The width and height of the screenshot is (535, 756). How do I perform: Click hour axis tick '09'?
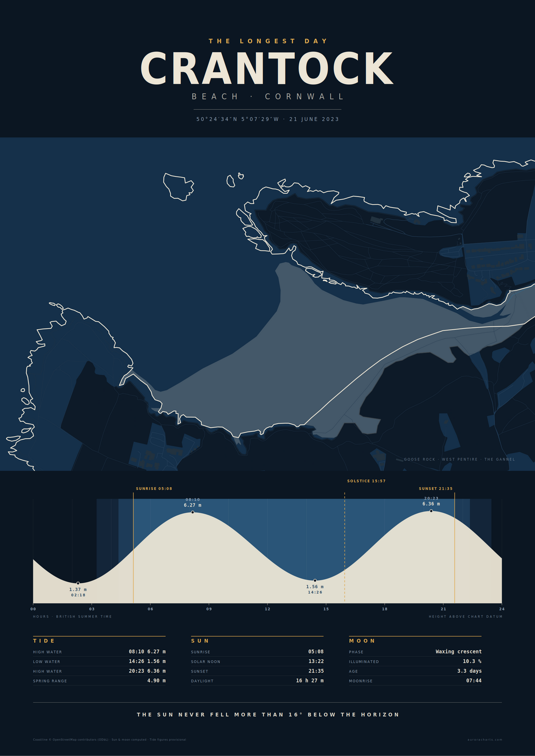(x=209, y=609)
